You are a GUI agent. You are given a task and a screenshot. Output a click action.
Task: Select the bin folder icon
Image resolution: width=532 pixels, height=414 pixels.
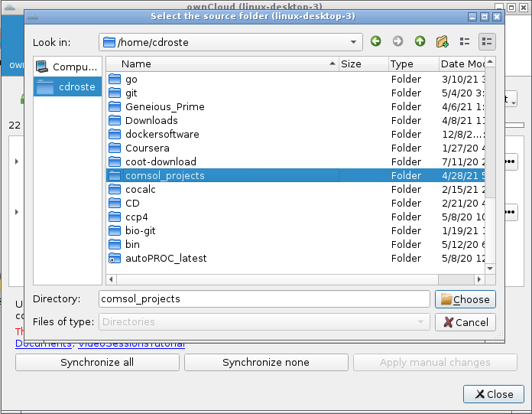[x=115, y=244]
